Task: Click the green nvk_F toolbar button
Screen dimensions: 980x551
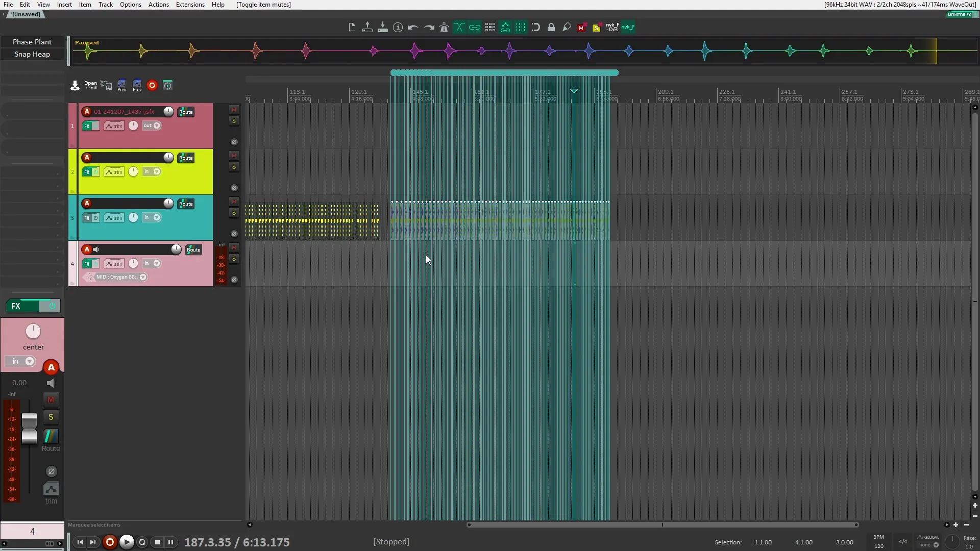Action: (x=628, y=28)
